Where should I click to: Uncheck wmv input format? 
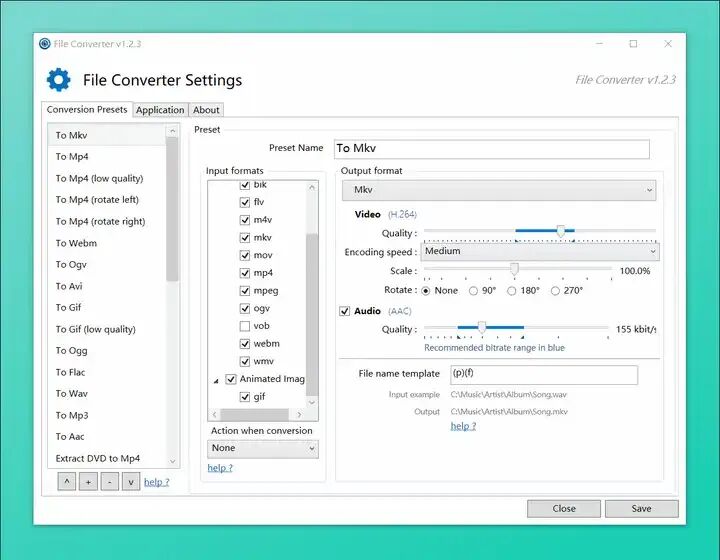coord(245,362)
